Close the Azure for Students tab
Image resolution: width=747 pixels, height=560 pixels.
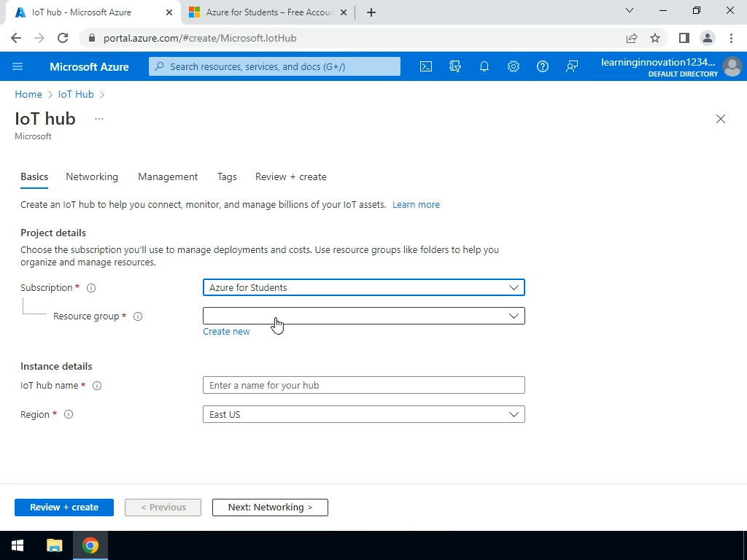(x=344, y=12)
